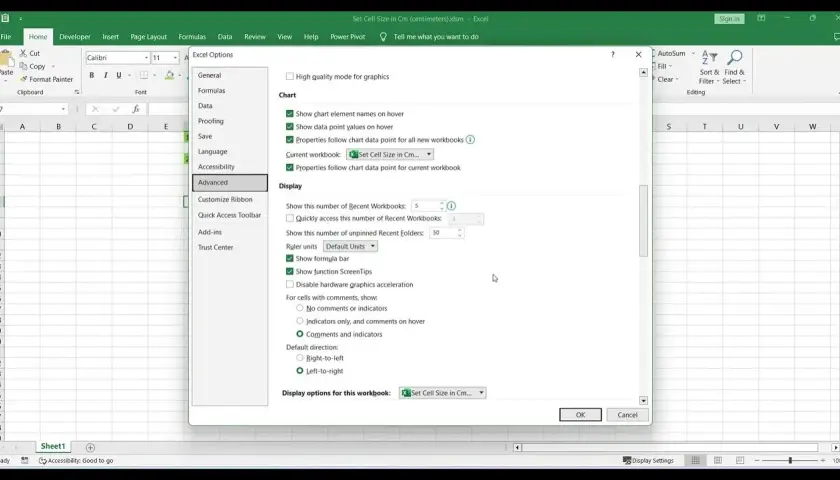Click the Insert Function fx icon

click(136, 109)
